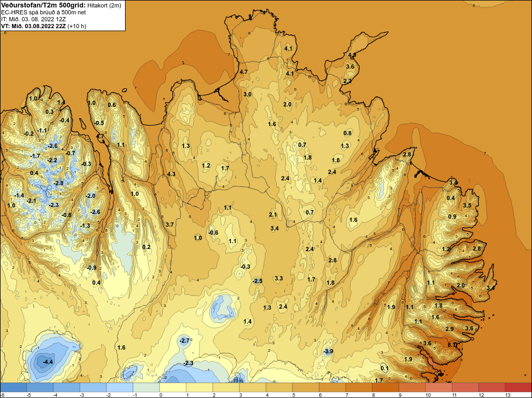Select the 'Hitakort (2m)' header label
The image size is (532, 398).
pyautogui.click(x=104, y=5)
